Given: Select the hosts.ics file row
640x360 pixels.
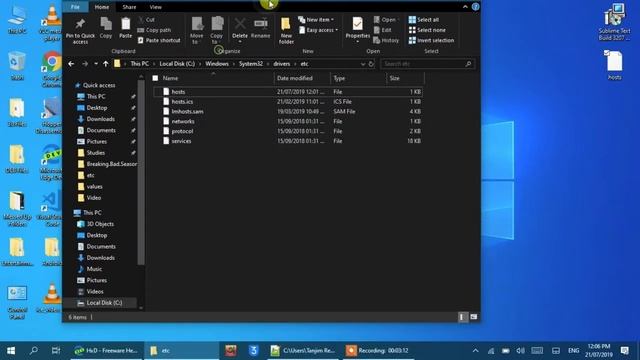Looking at the screenshot, I should point(288,102).
